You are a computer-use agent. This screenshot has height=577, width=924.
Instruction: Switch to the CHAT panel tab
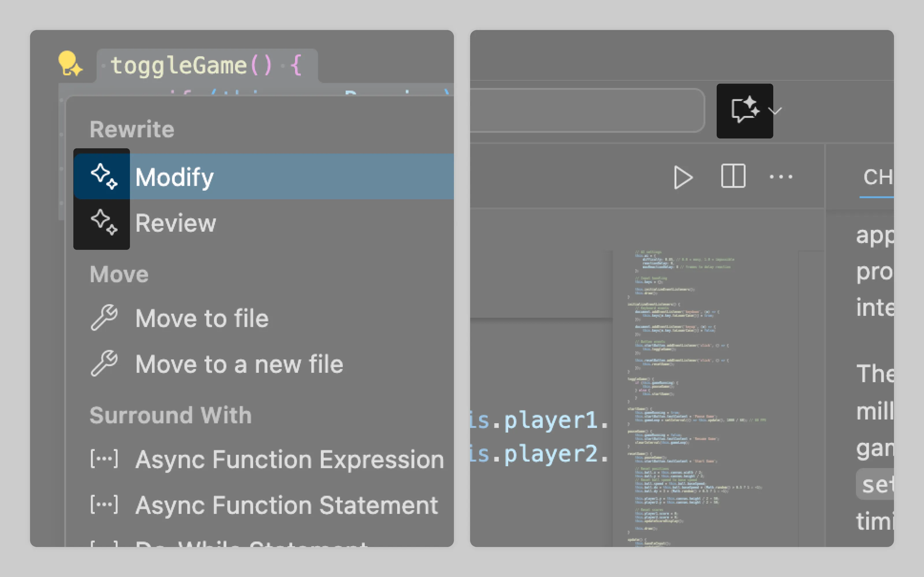pos(878,177)
